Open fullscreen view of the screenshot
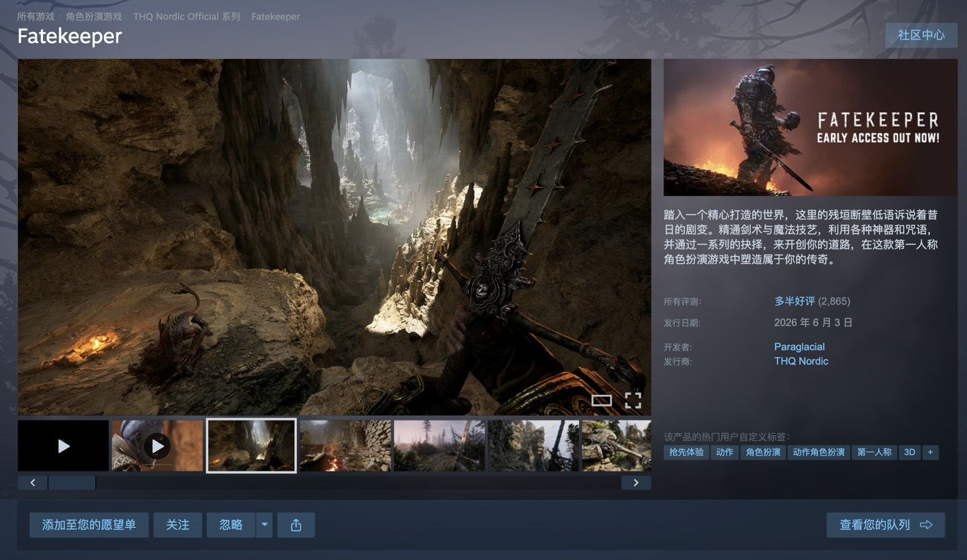967x560 pixels. click(x=633, y=401)
